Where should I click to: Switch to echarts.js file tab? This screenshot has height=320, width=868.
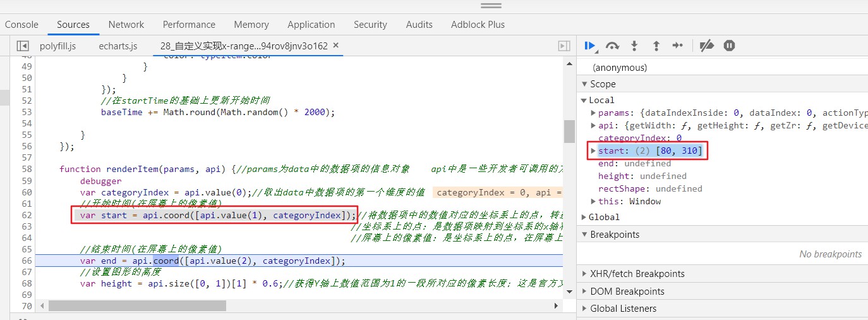coord(118,46)
